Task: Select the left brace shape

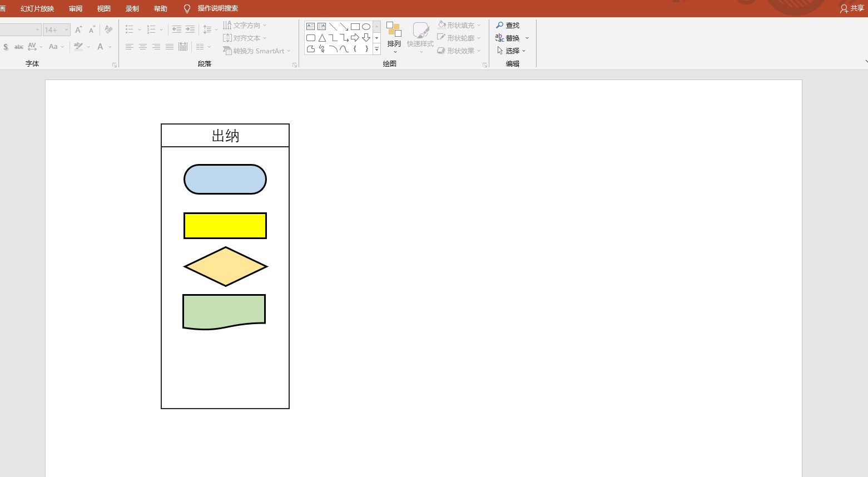Action: 355,49
